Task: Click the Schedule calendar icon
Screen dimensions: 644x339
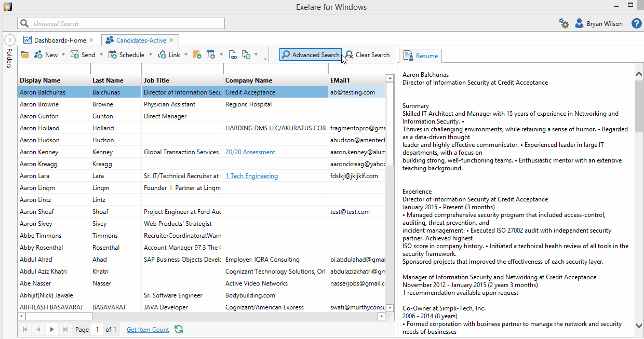Action: tap(112, 55)
